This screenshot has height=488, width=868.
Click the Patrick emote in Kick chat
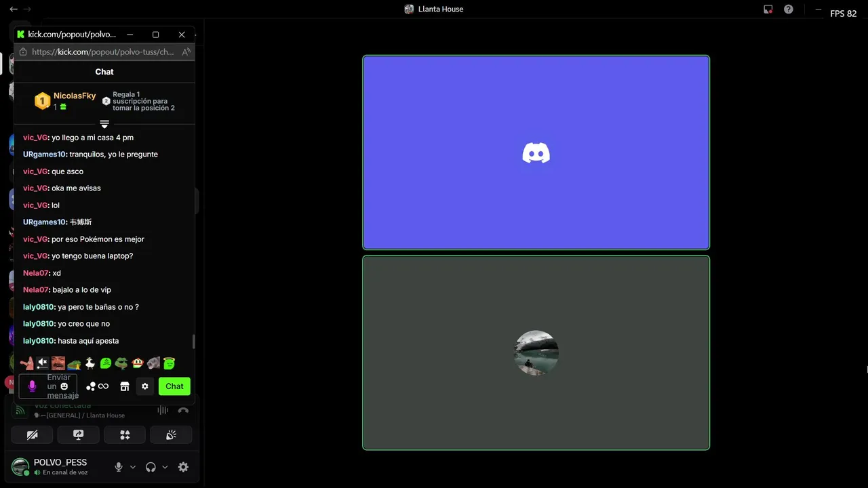tap(27, 363)
